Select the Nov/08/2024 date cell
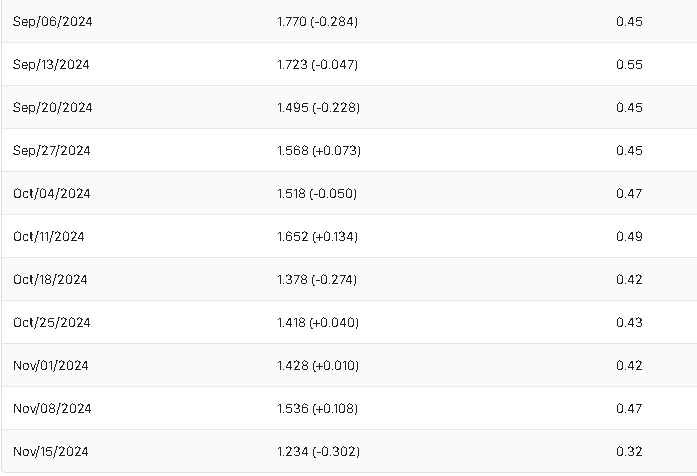697x476 pixels. coord(52,408)
